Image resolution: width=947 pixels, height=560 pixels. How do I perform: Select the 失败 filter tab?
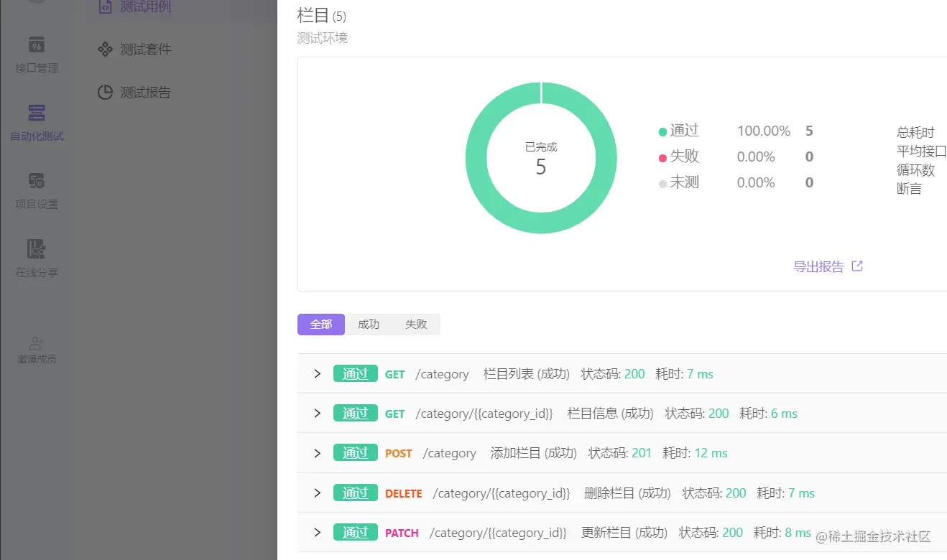coord(416,325)
